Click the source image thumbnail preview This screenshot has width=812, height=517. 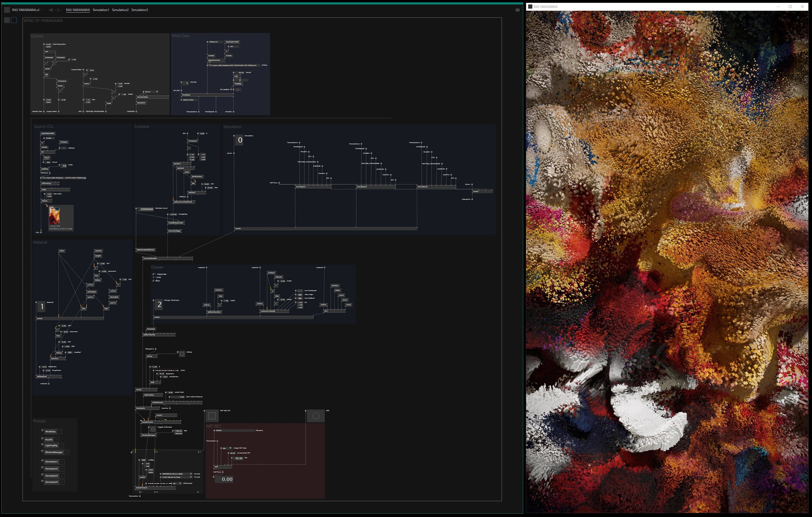(55, 216)
